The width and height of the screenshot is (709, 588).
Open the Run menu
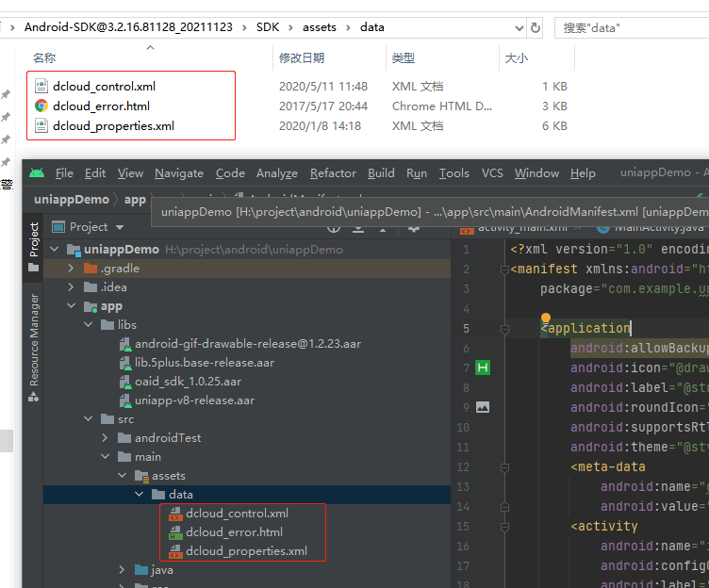point(417,173)
